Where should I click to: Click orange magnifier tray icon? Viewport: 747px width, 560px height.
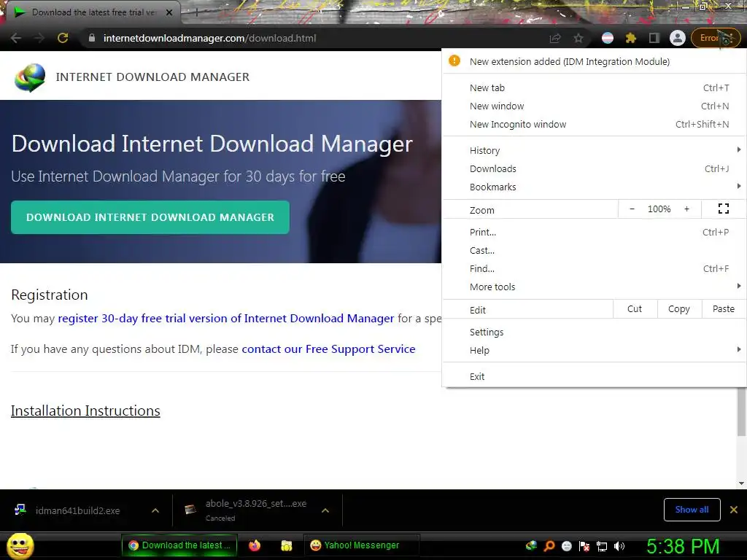click(x=549, y=545)
